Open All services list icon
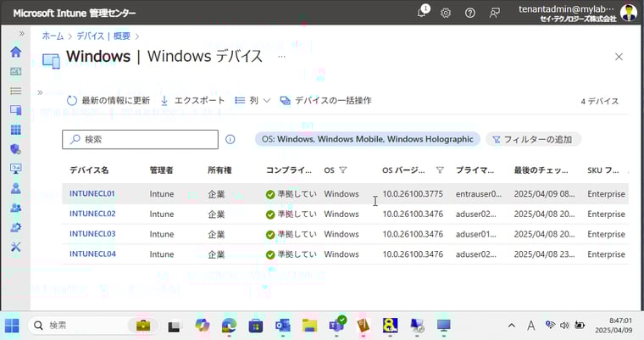 click(15, 91)
